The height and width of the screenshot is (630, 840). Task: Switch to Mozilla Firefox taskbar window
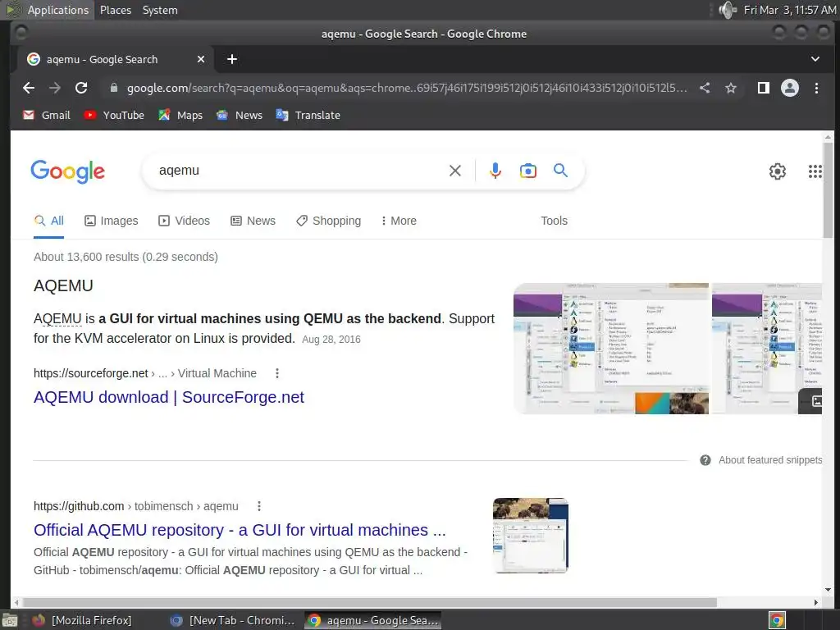[82, 620]
